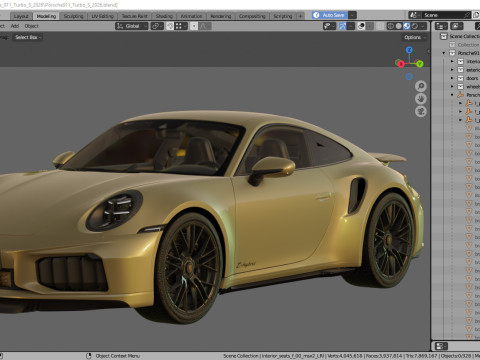
Task: Switch to the Scripting workspace tab
Action: (283, 16)
